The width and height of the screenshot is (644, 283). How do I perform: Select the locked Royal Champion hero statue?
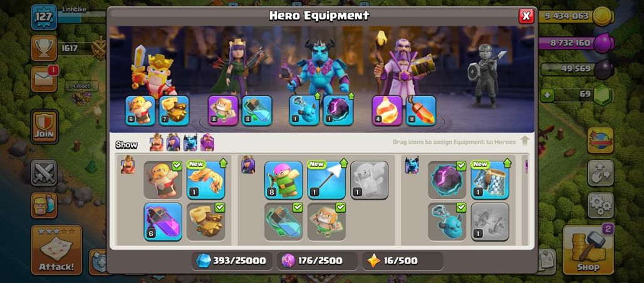coord(485,76)
